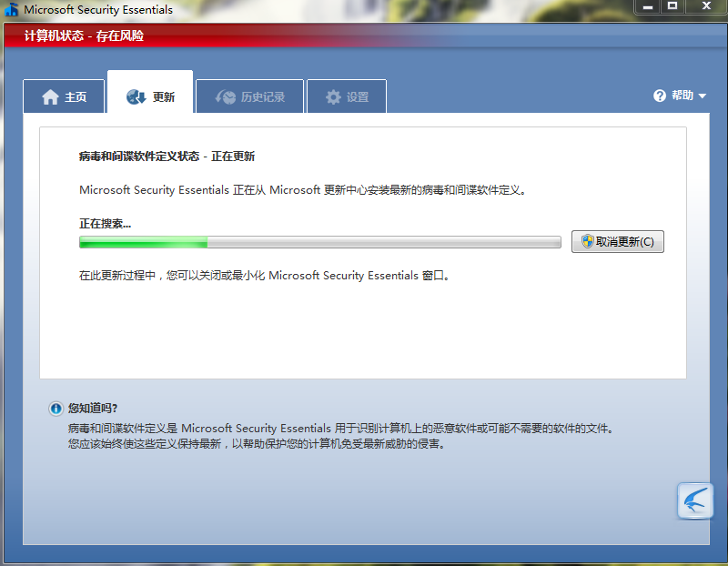Viewport: 728px width, 566px height.
Task: Click the clock icon on 历史记录 tab
Action: [225, 97]
